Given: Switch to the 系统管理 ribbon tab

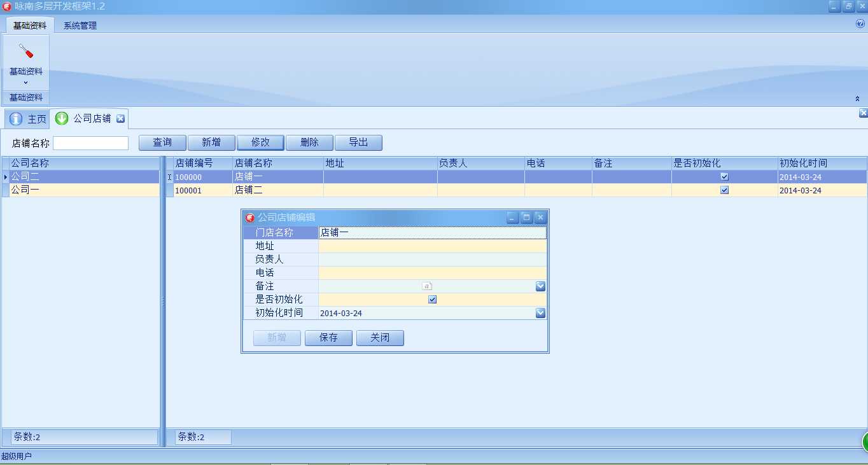Looking at the screenshot, I should coord(80,25).
